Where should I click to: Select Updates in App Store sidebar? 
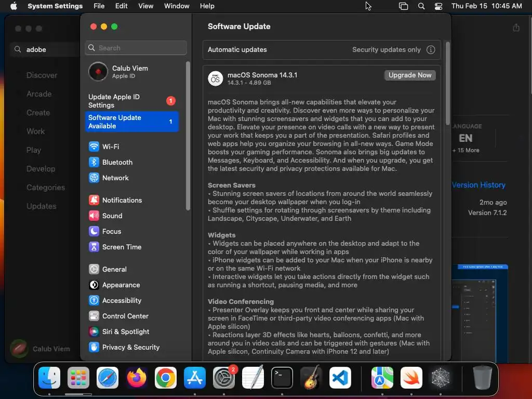(x=42, y=206)
